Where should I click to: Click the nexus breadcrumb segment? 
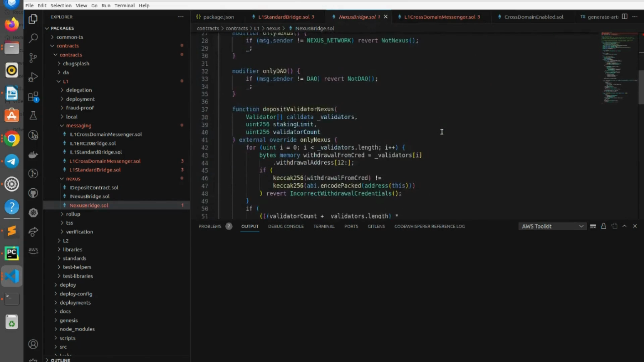click(x=273, y=28)
